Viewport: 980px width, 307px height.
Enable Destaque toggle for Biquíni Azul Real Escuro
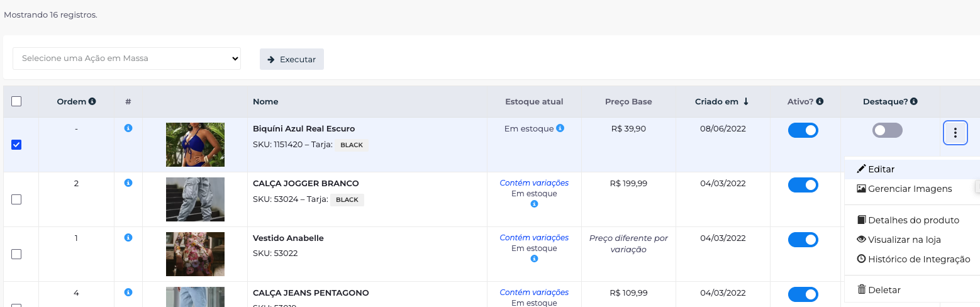(887, 130)
